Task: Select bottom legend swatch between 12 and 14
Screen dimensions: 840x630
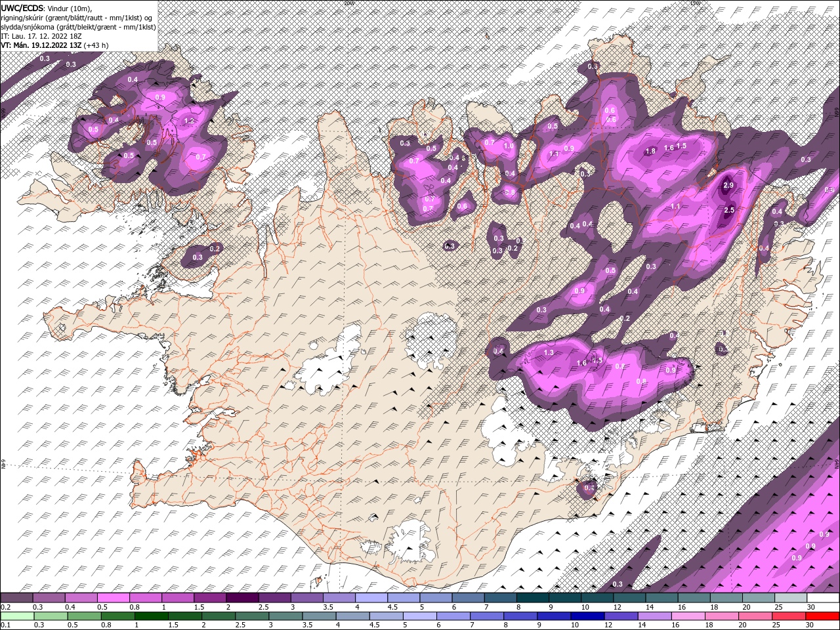Action: coord(621,616)
